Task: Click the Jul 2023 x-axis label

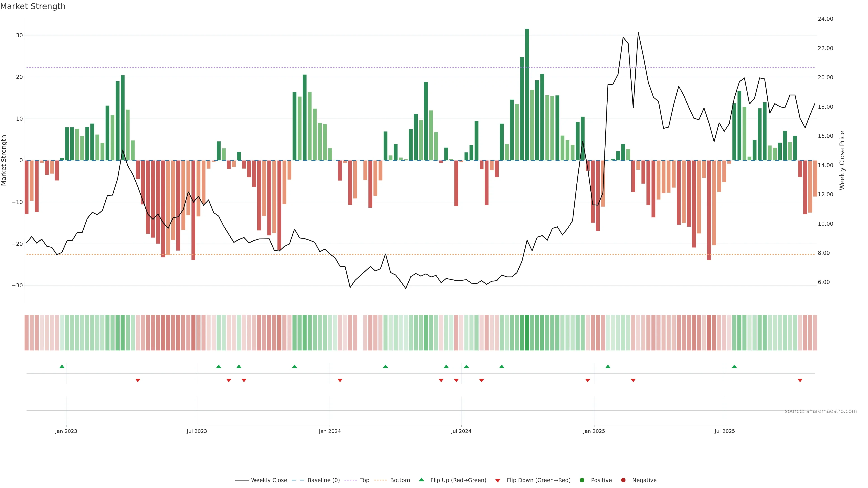Action: [197, 431]
